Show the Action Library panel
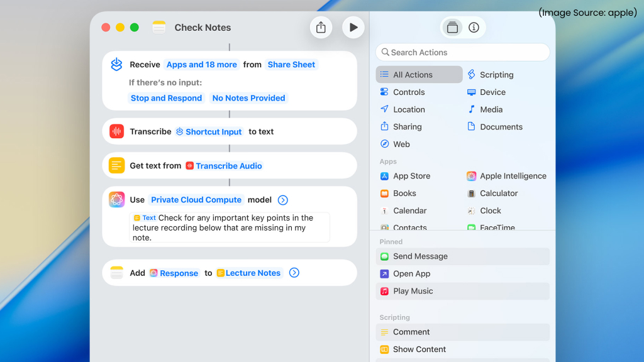This screenshot has height=362, width=644. pyautogui.click(x=452, y=27)
